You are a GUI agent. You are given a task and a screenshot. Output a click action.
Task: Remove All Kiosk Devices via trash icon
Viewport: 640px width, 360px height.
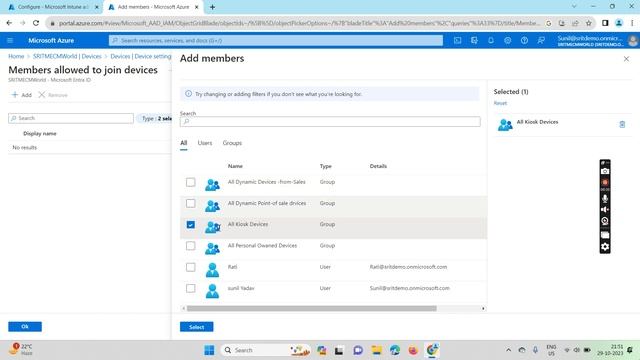622,124
